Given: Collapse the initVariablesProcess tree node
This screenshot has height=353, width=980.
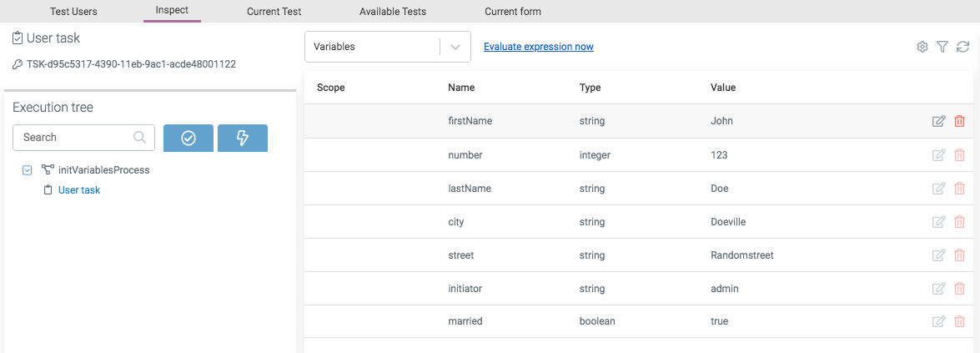Looking at the screenshot, I should click(x=27, y=170).
